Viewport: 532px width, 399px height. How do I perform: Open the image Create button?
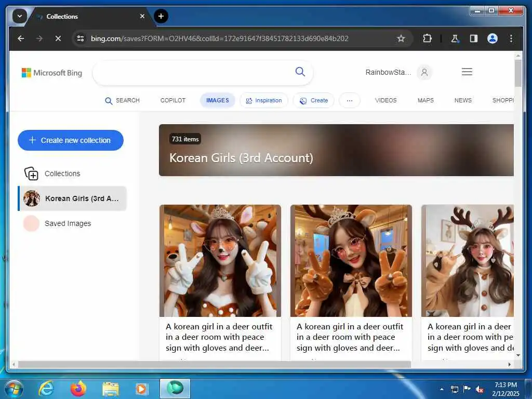(314, 100)
